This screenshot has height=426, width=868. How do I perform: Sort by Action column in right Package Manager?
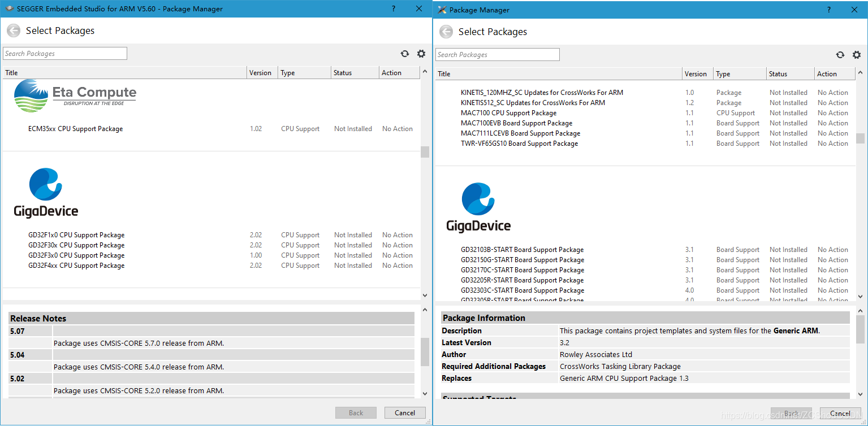pyautogui.click(x=835, y=74)
